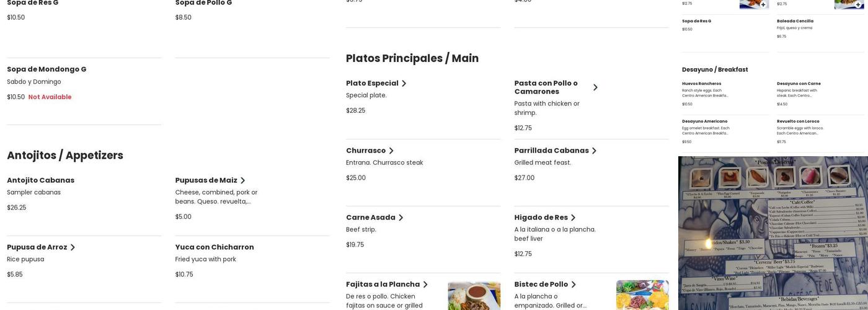The height and width of the screenshot is (310, 868).
Task: Open the Yuca con Chicharron item
Action: [215, 247]
